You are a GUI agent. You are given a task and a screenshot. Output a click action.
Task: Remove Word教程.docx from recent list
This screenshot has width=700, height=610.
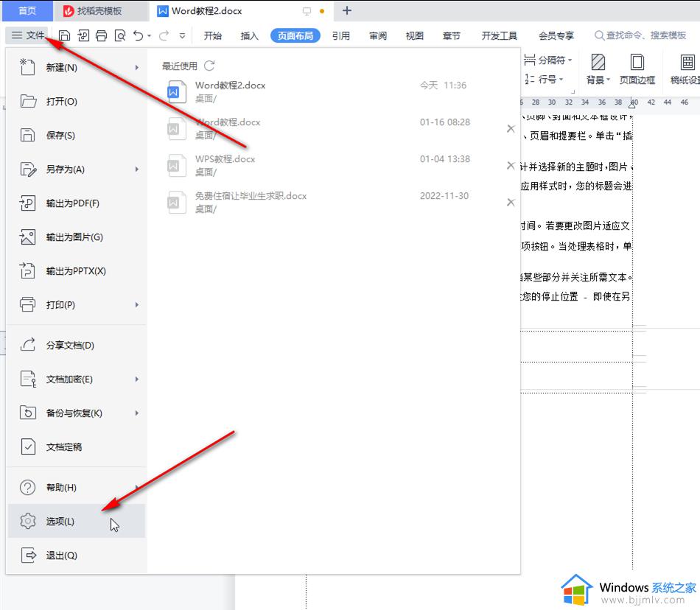coord(511,129)
